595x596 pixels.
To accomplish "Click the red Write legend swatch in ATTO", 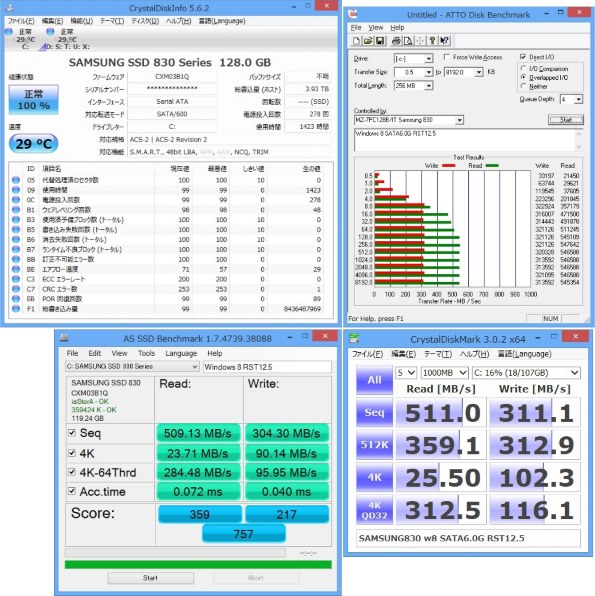I will click(x=449, y=166).
